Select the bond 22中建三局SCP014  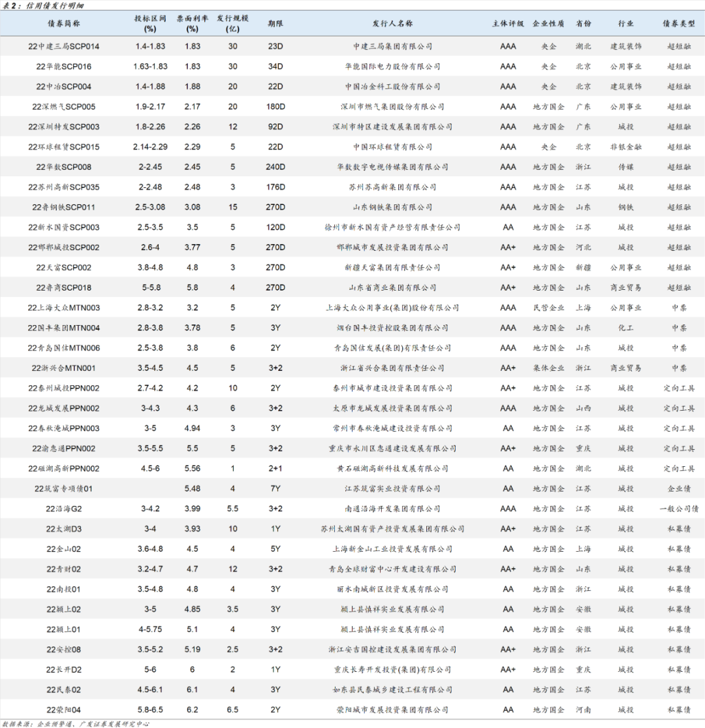pos(63,46)
